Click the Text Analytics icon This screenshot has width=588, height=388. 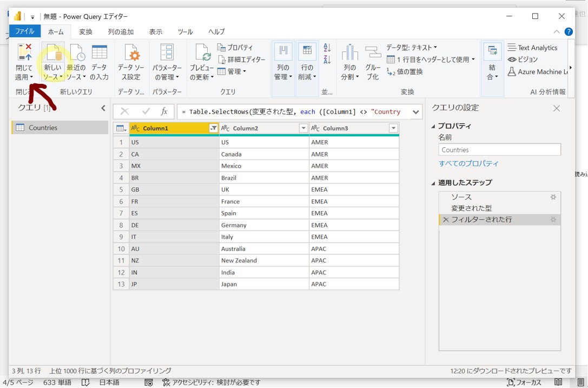[512, 47]
